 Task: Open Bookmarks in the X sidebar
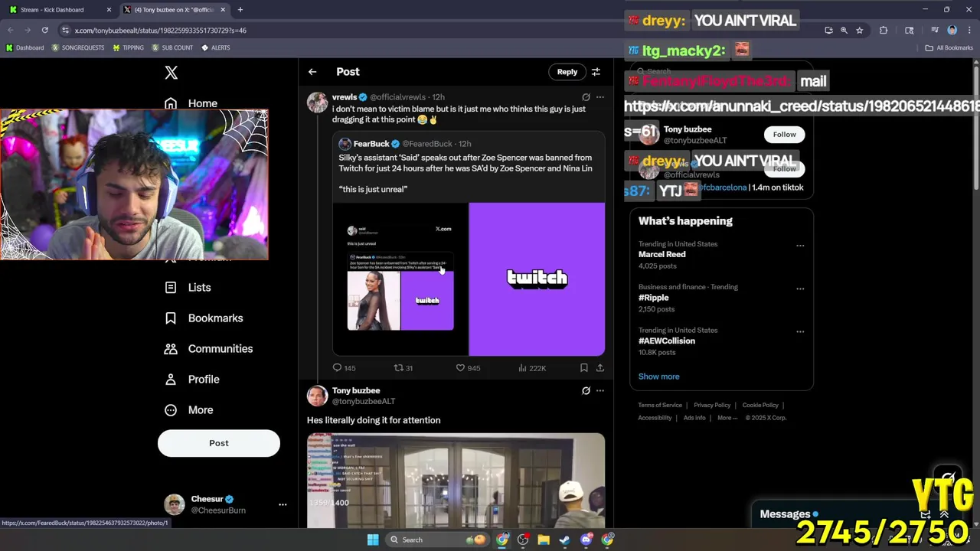click(x=204, y=318)
